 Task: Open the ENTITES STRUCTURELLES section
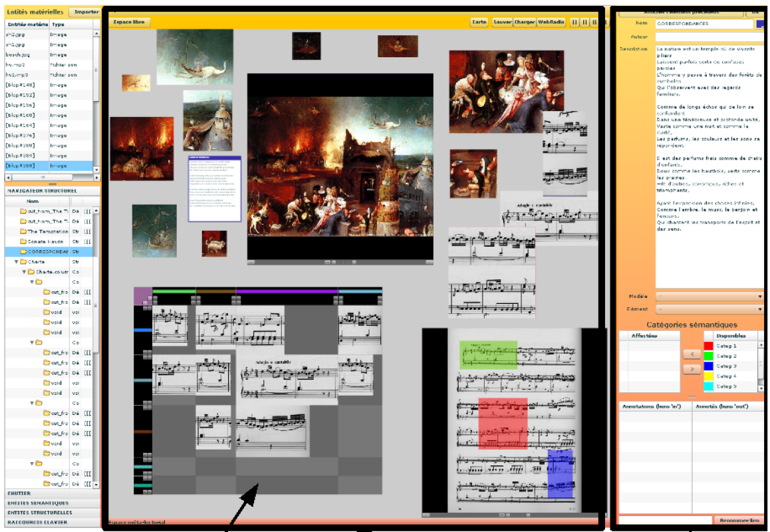pyautogui.click(x=53, y=512)
